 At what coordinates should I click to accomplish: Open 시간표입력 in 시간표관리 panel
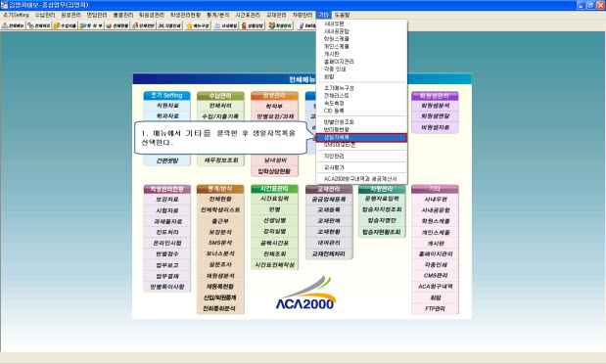(274, 199)
